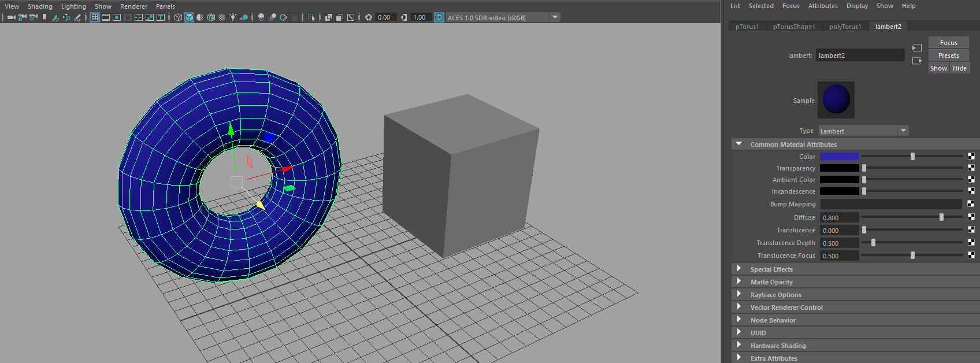Viewport: 980px width, 363px height.
Task: Expand the Hardware Shading section
Action: pos(738,345)
